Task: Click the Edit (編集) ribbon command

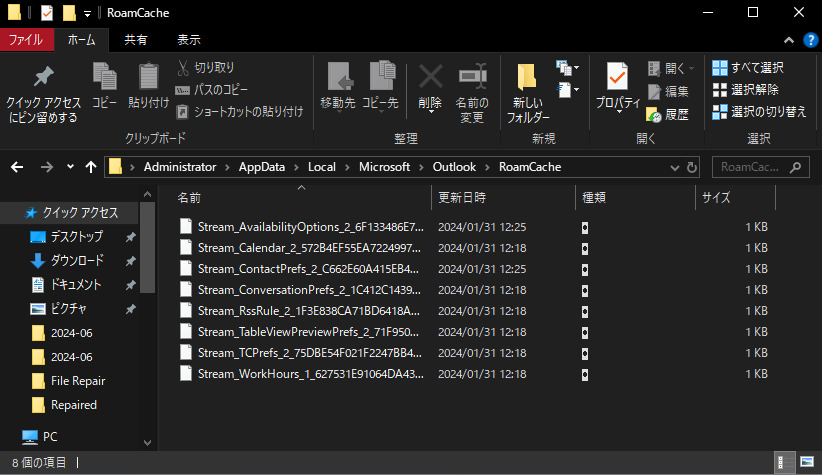Action: point(668,91)
